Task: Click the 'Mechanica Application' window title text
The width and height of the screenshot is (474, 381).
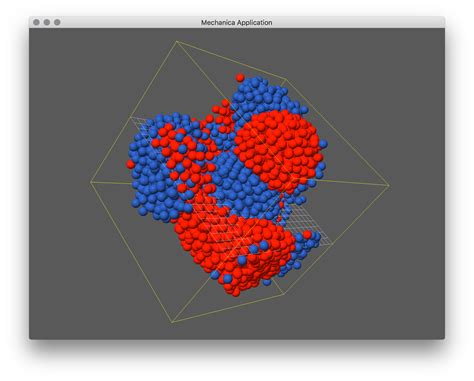Action: click(x=236, y=23)
